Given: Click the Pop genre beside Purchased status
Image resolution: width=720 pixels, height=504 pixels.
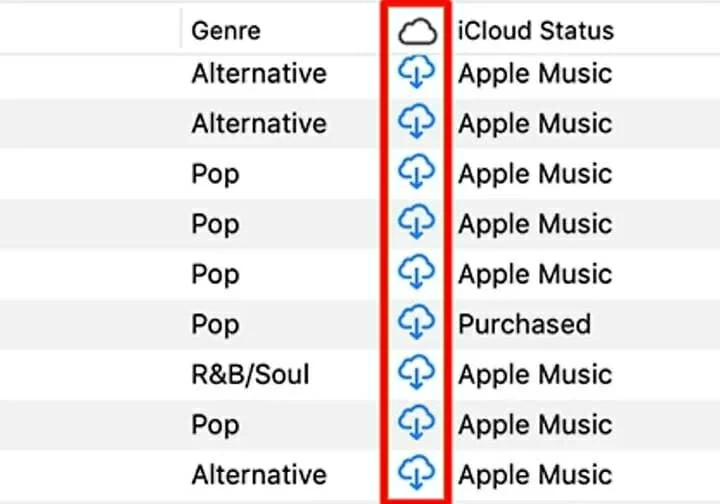Looking at the screenshot, I should [x=215, y=324].
